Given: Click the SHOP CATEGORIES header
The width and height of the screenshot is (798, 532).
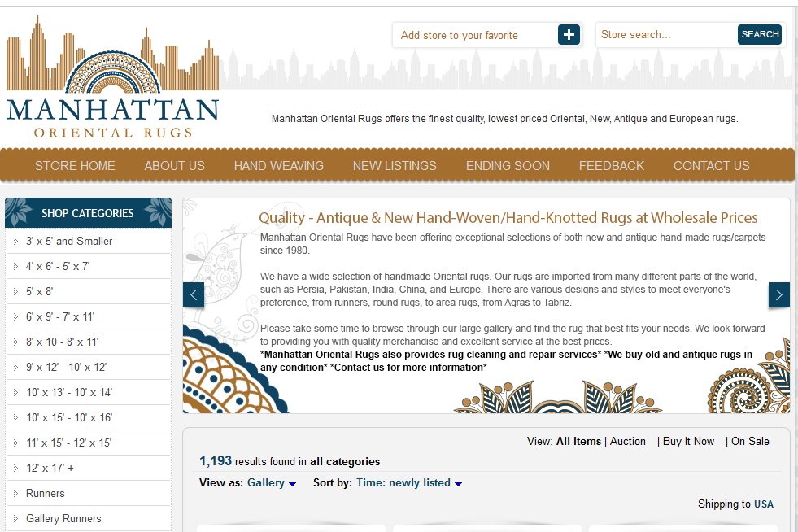Looking at the screenshot, I should click(x=88, y=213).
